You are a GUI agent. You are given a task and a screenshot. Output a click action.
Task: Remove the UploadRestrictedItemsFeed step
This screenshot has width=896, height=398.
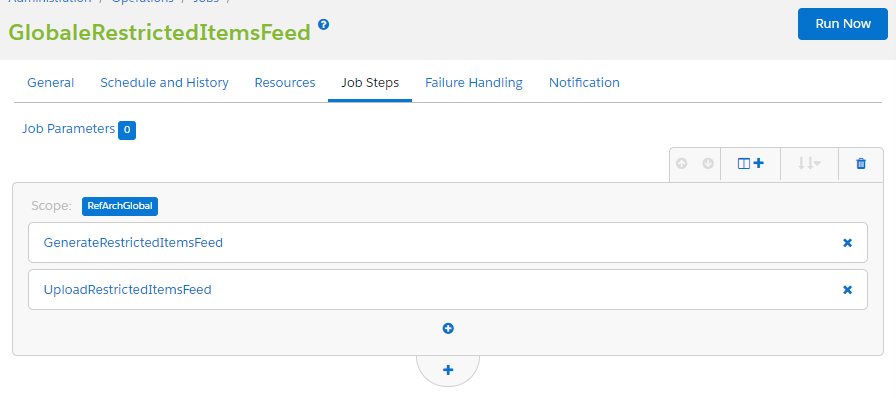[847, 290]
